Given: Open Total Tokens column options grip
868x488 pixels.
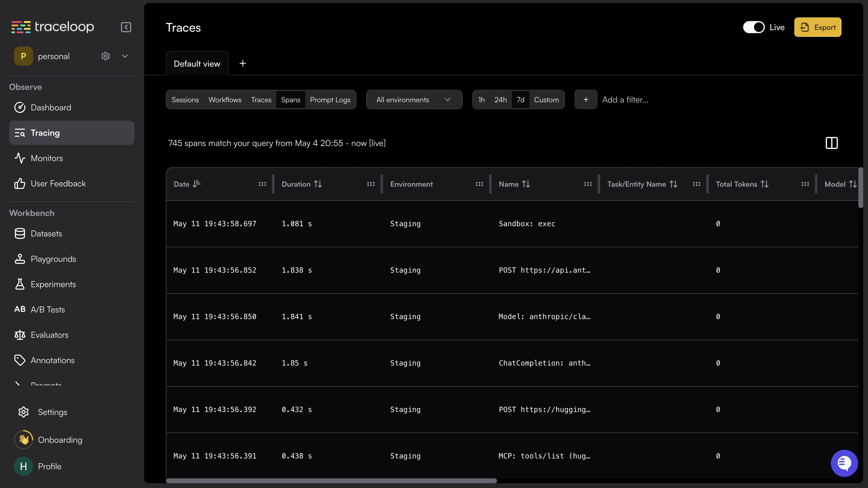Looking at the screenshot, I should tap(805, 184).
